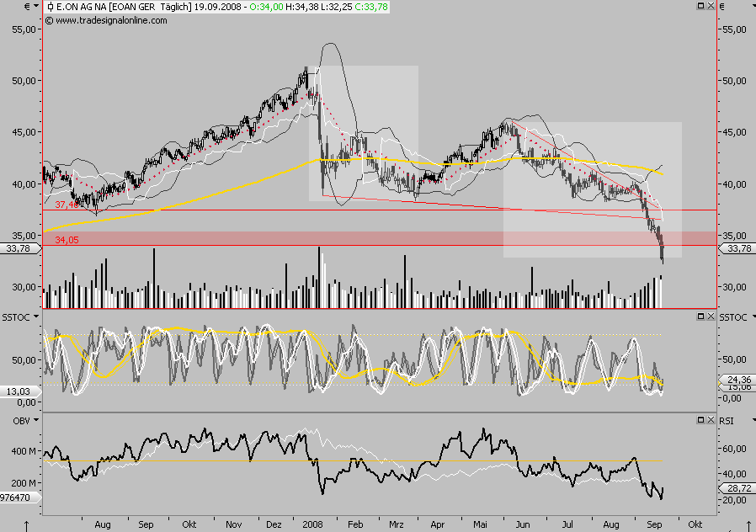Close the SSTOC indicator panel
Image resolution: width=756 pixels, height=532 pixels.
pyautogui.click(x=711, y=317)
